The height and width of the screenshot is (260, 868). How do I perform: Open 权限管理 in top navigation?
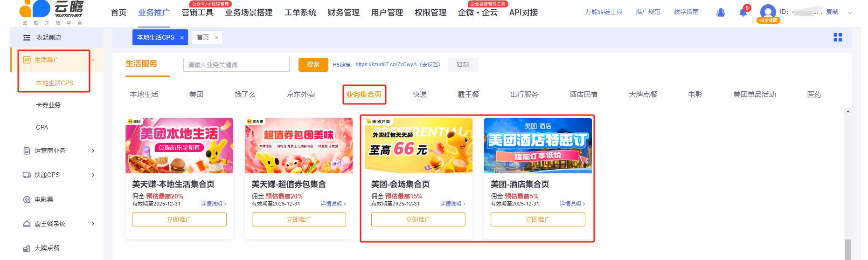pos(431,13)
